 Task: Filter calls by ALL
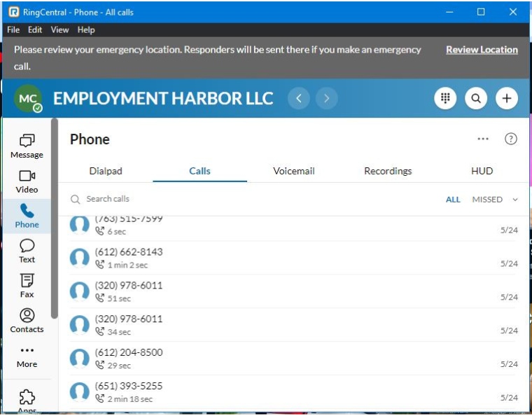(453, 200)
